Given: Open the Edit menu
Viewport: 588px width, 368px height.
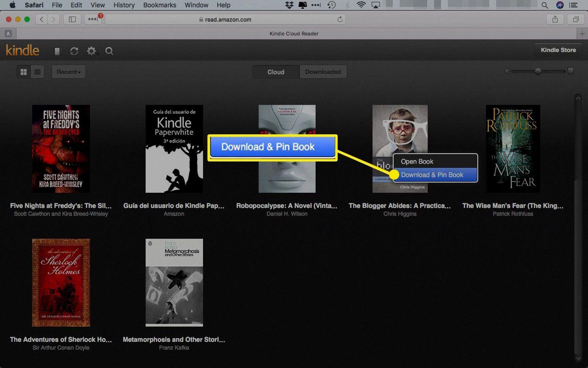Looking at the screenshot, I should [x=76, y=5].
